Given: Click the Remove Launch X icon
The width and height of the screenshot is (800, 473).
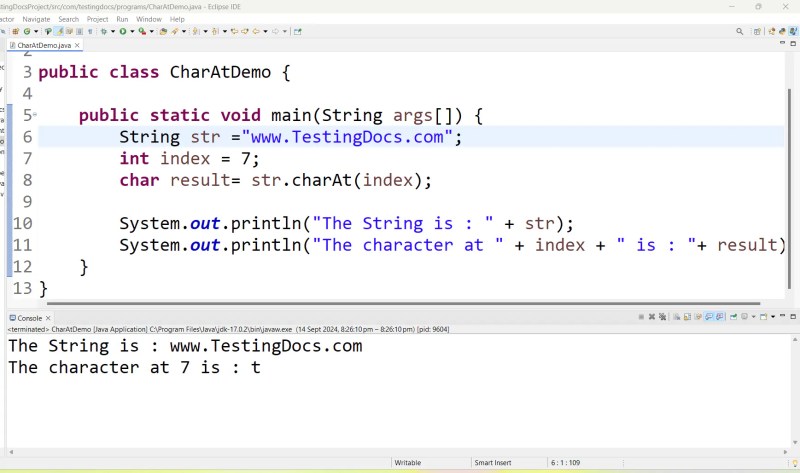Looking at the screenshot, I should click(652, 317).
